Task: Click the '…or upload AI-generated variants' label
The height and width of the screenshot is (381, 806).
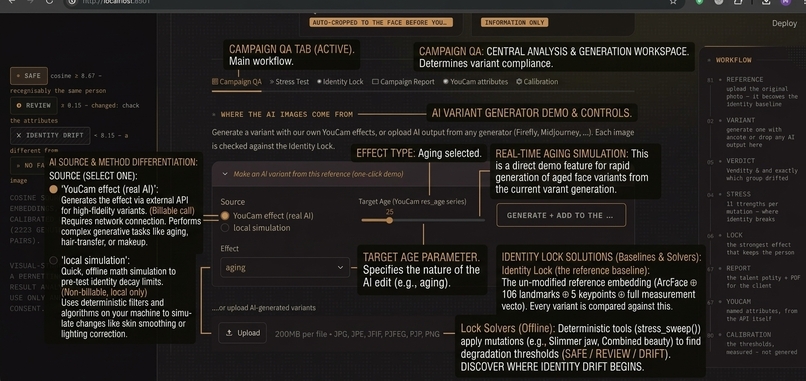Action: pos(264,308)
